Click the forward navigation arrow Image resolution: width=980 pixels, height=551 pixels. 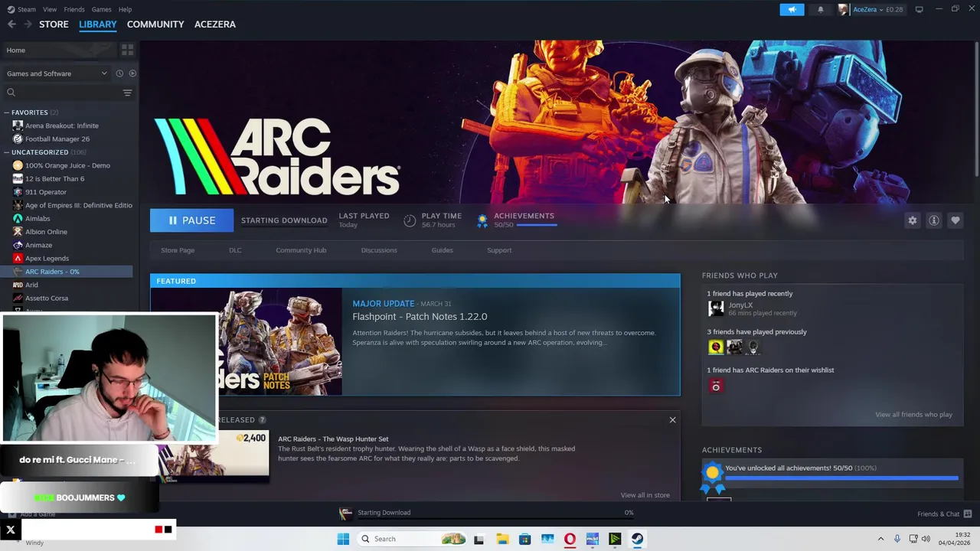point(28,24)
